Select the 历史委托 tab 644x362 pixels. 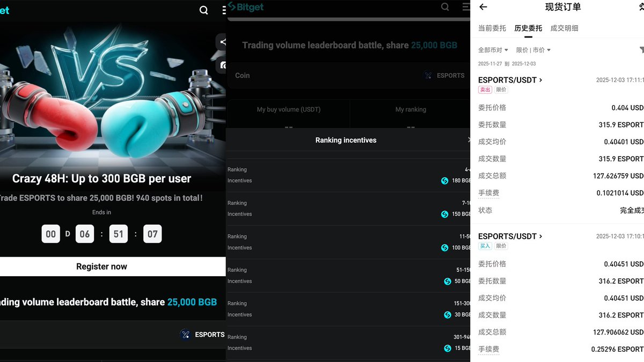point(528,28)
